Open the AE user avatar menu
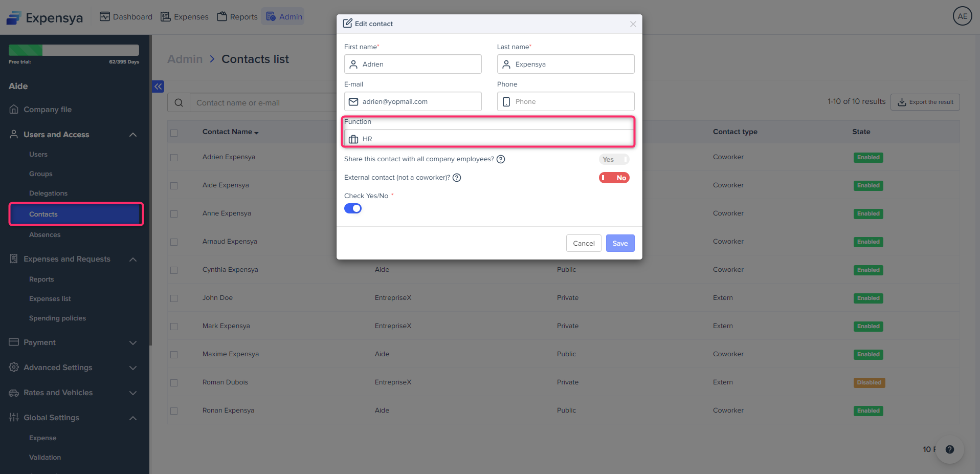The height and width of the screenshot is (474, 980). tap(962, 16)
